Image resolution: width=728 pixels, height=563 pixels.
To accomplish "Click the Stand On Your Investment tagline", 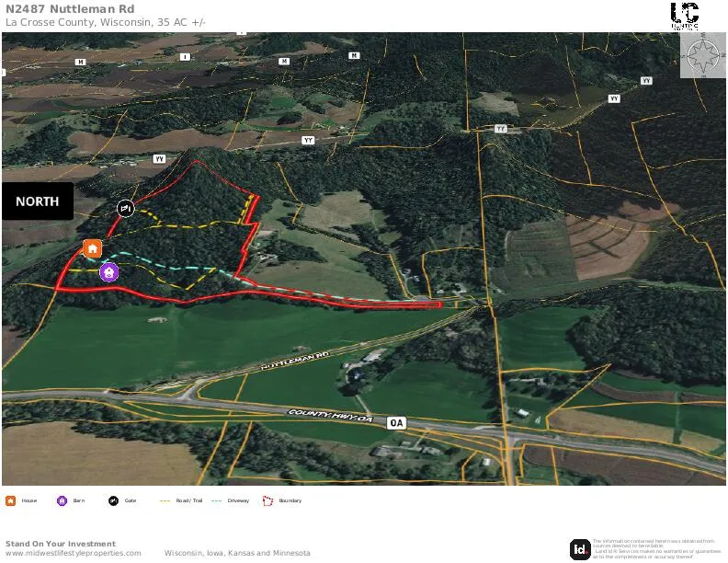I will (x=61, y=544).
